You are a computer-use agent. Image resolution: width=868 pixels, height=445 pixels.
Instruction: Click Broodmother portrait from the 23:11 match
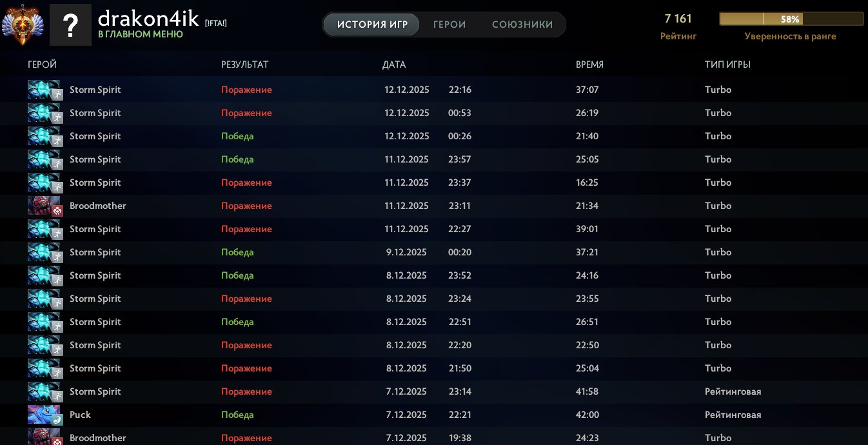[x=44, y=206]
